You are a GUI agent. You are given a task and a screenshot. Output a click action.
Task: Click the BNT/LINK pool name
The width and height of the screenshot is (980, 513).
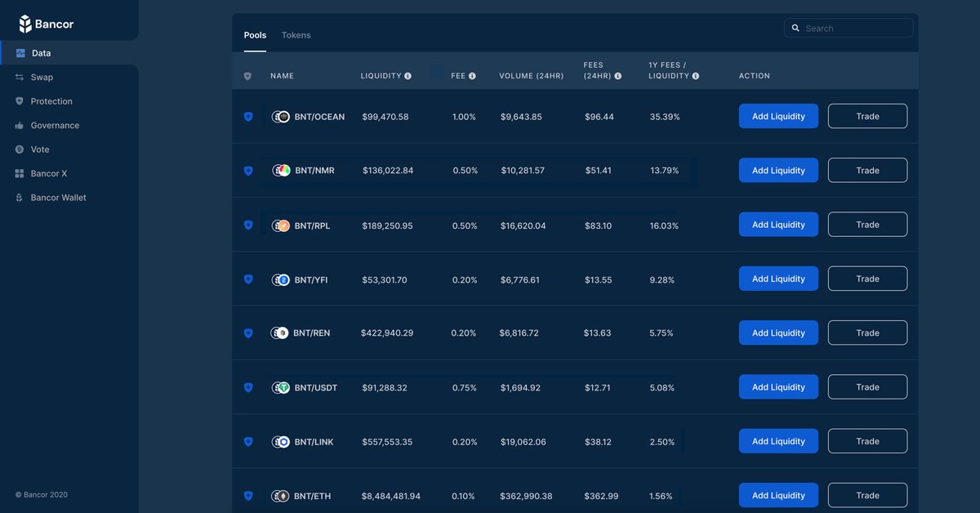click(x=314, y=442)
